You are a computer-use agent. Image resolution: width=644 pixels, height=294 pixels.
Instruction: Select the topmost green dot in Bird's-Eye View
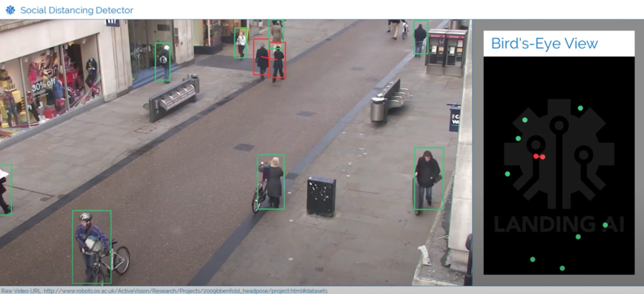pyautogui.click(x=580, y=108)
